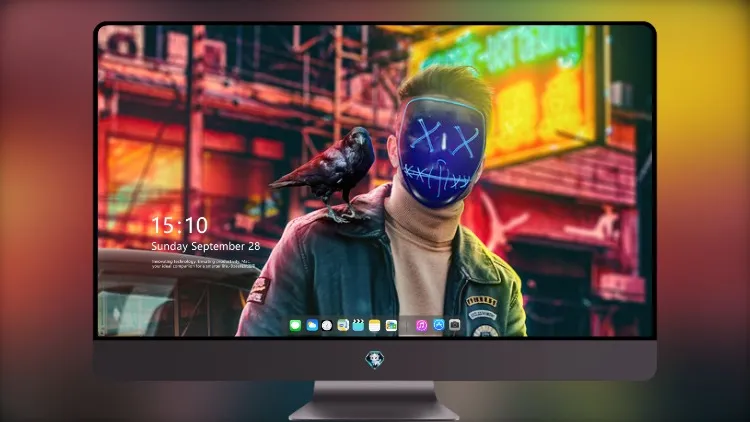Click the small quote text under date
Viewport: 750px width, 422px height.
click(x=201, y=264)
